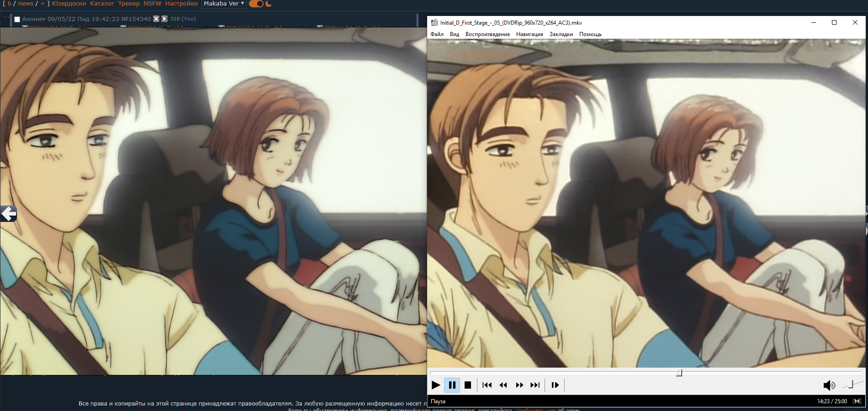Image resolution: width=868 pixels, height=411 pixels.
Task: Open the Вид menu
Action: click(x=455, y=34)
